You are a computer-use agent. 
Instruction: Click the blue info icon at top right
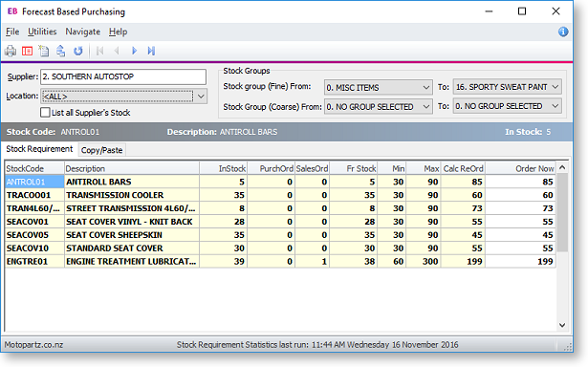[563, 32]
